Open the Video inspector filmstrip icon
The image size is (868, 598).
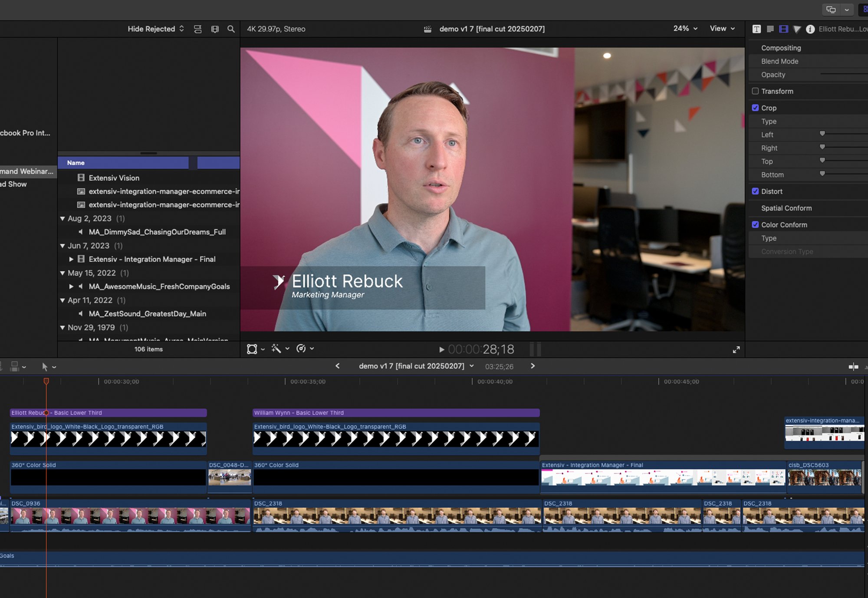[x=783, y=29]
